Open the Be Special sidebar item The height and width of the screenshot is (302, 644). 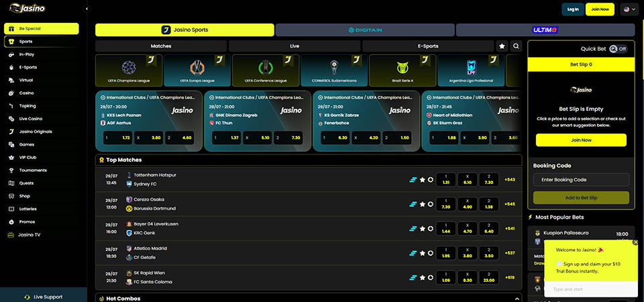click(41, 29)
